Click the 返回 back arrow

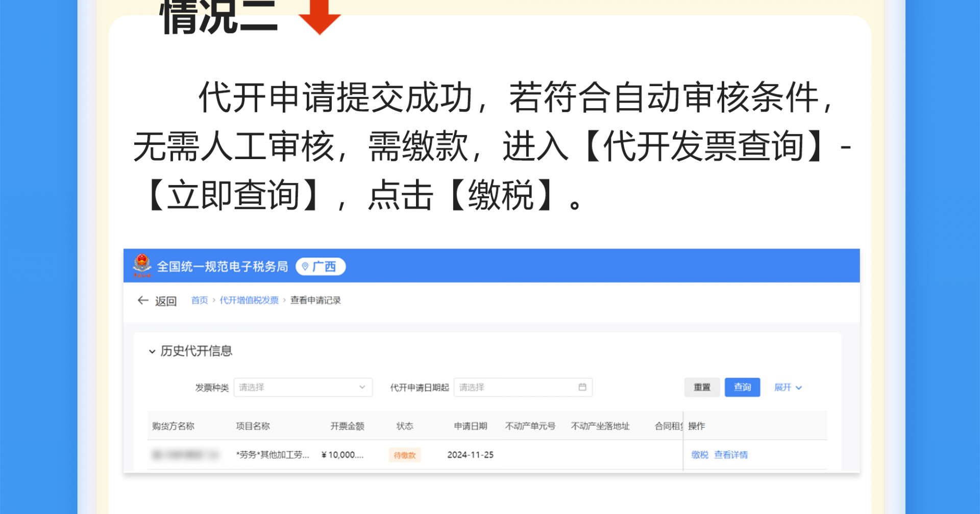pos(143,301)
